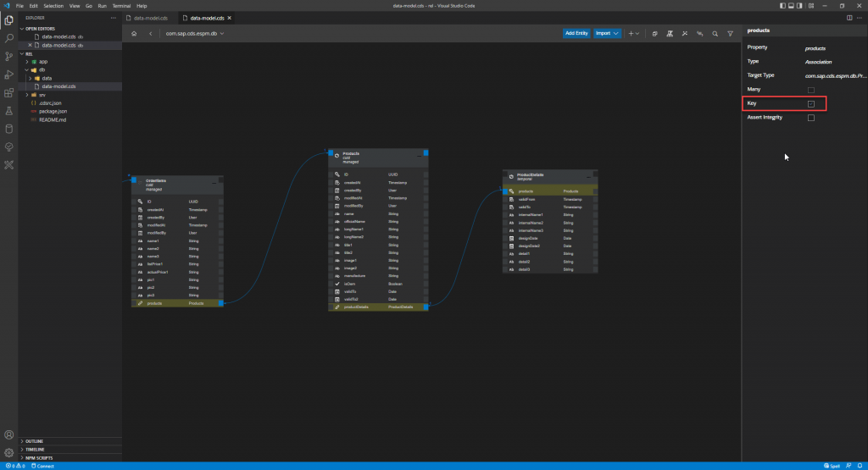Open the Search view in activity bar
The height and width of the screenshot is (470, 868).
(8, 38)
